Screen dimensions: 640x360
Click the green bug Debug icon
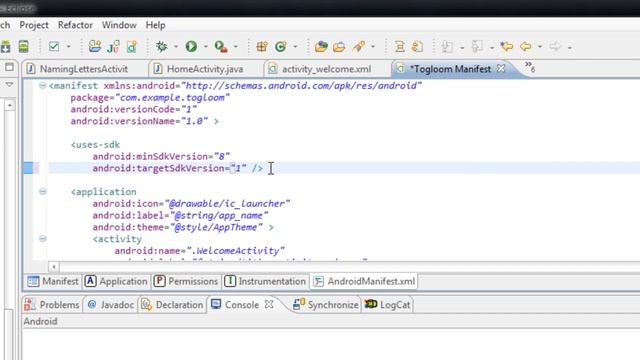click(162, 47)
